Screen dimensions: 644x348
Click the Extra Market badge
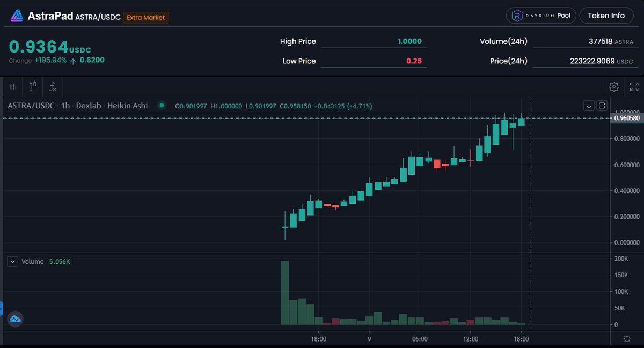(146, 17)
